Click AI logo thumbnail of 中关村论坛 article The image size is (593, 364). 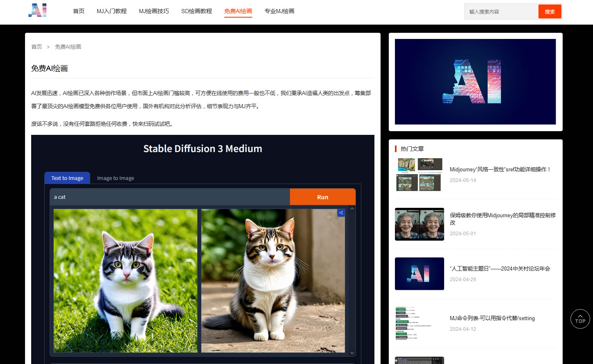click(420, 273)
